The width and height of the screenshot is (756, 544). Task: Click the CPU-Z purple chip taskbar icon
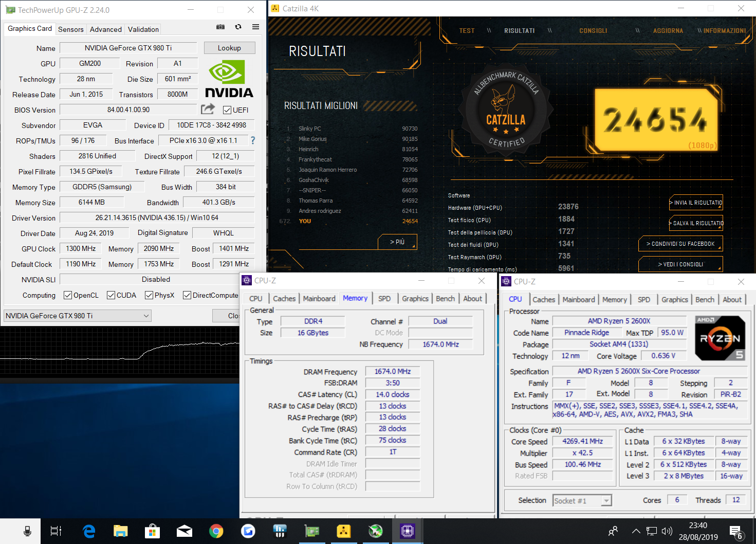pos(407,531)
